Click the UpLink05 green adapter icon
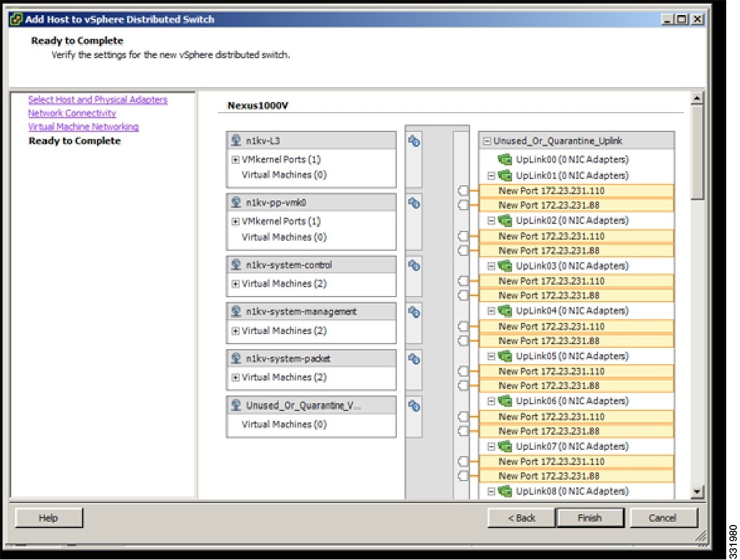 coord(505,356)
